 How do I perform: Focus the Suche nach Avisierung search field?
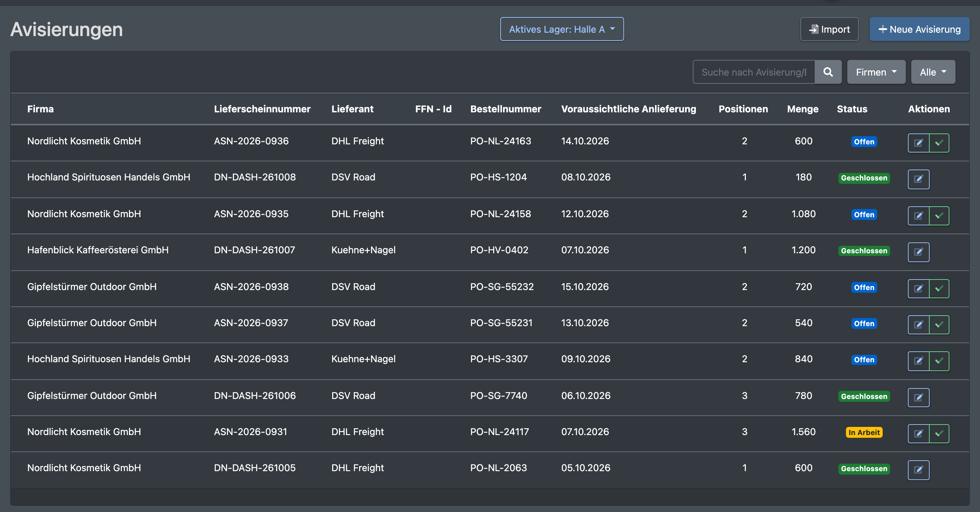pos(754,72)
